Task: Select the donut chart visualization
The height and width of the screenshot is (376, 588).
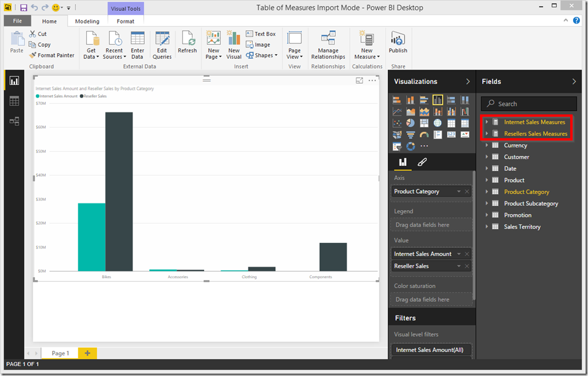Action: 410,146
